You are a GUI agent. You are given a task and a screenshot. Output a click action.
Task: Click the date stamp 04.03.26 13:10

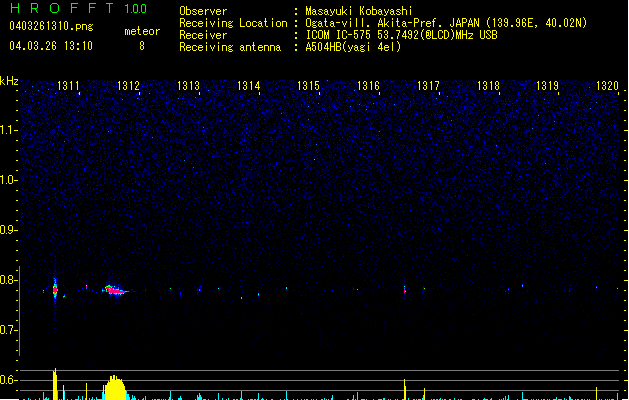(51, 46)
